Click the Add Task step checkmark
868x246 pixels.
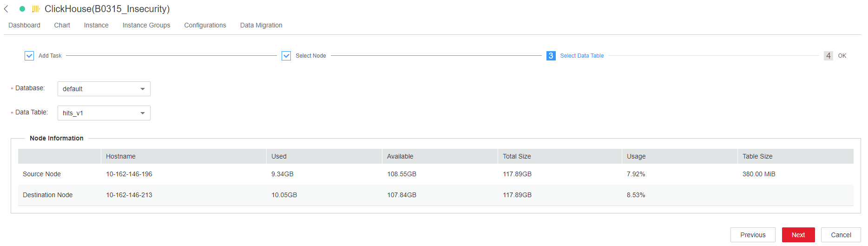pyautogui.click(x=29, y=56)
